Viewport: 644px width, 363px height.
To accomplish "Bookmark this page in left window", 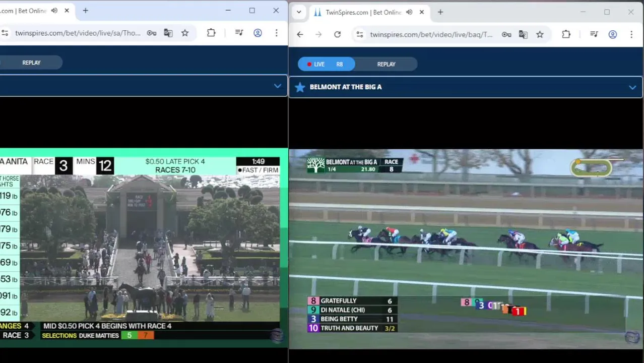I will coord(185,33).
